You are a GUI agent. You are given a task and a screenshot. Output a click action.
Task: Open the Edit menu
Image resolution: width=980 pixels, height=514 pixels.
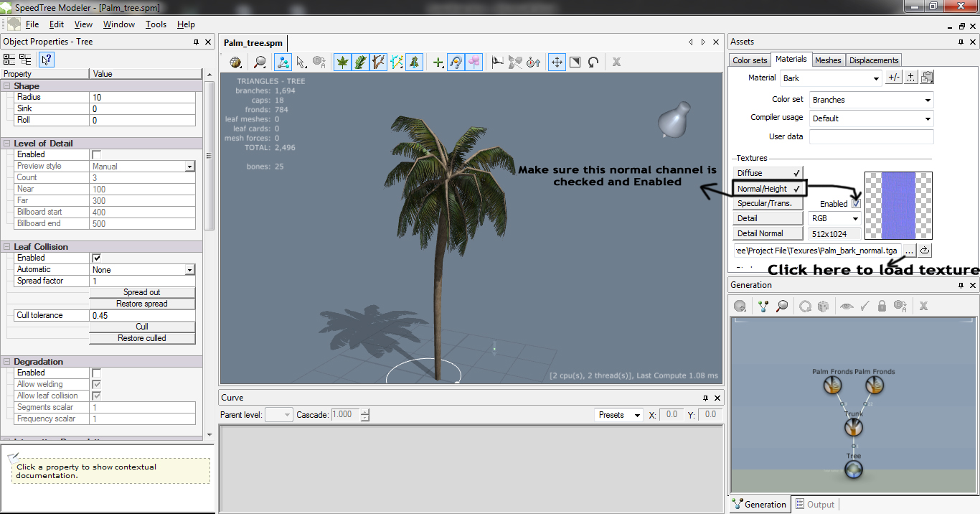pos(57,24)
